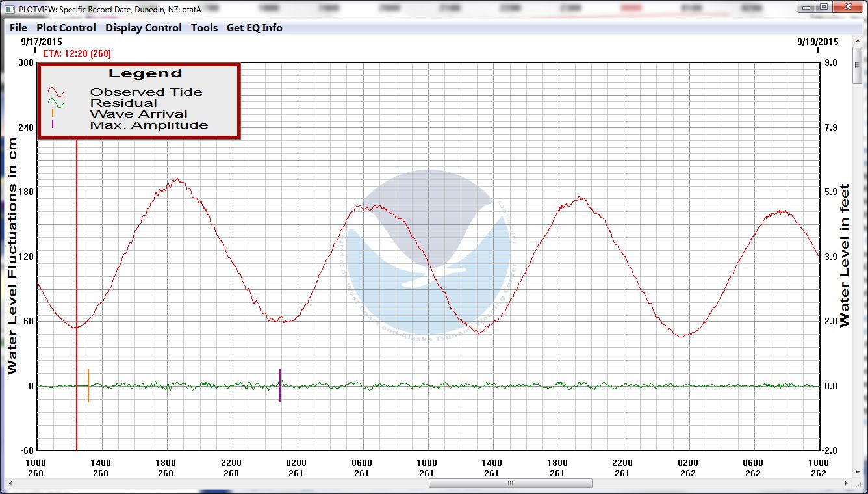Open the Plot Control menu
This screenshot has height=494, width=868.
(x=66, y=28)
